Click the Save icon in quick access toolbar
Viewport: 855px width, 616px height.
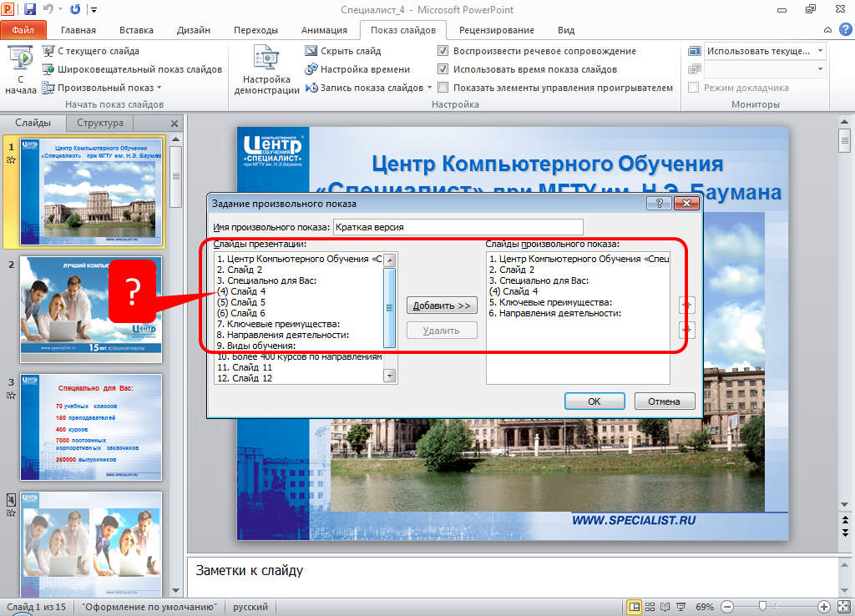tap(30, 10)
